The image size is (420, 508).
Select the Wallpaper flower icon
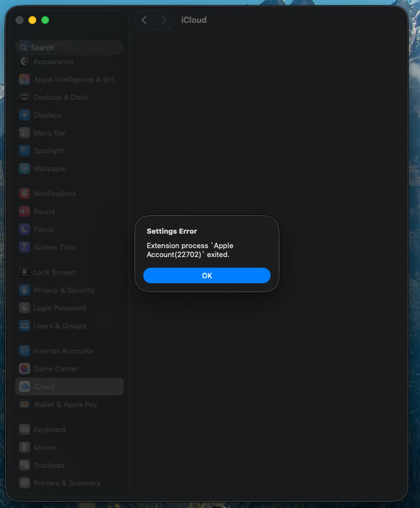coord(25,168)
